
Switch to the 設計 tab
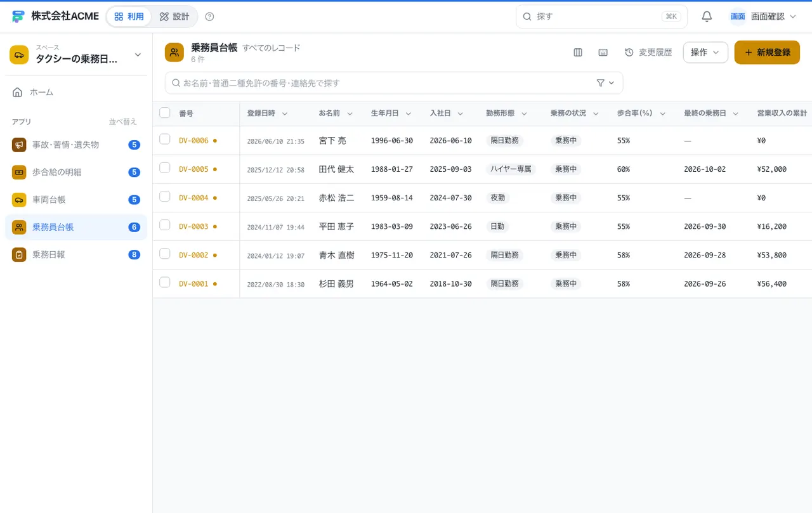coord(174,16)
